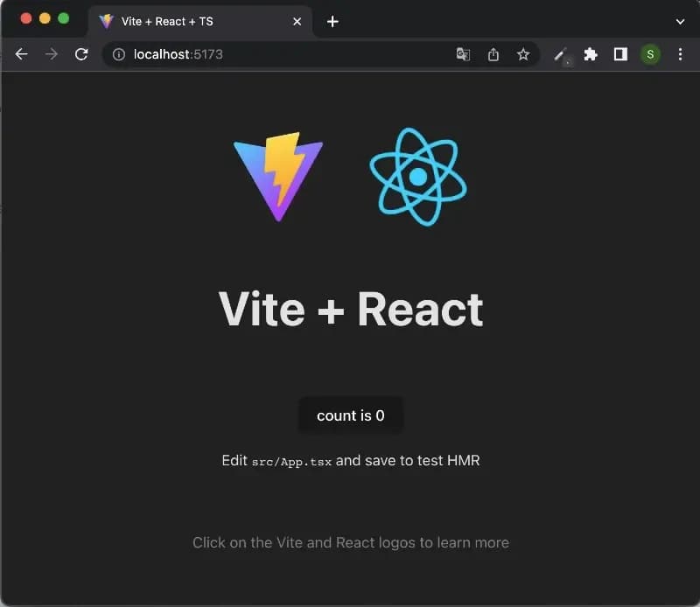Click the green fullscreen window button

(x=63, y=18)
